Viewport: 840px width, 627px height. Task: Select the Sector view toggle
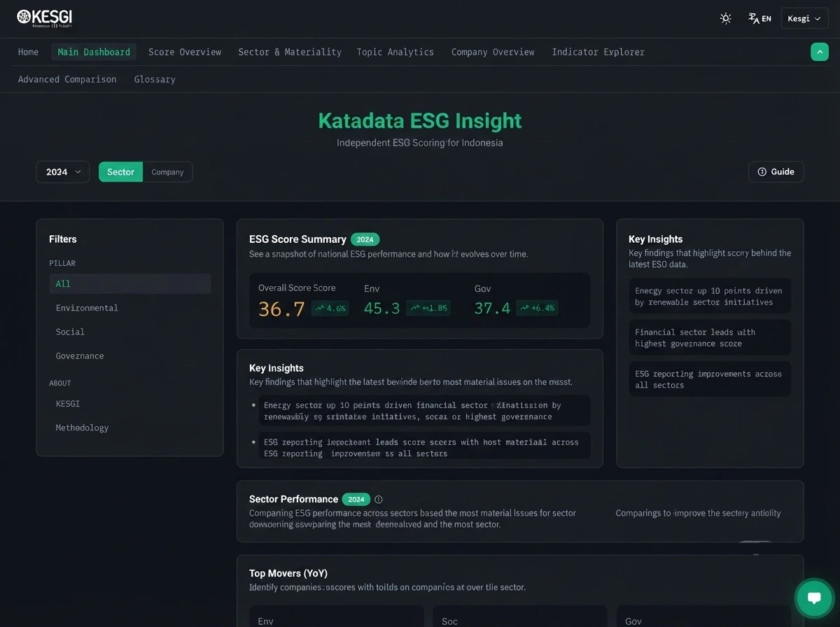click(x=120, y=171)
